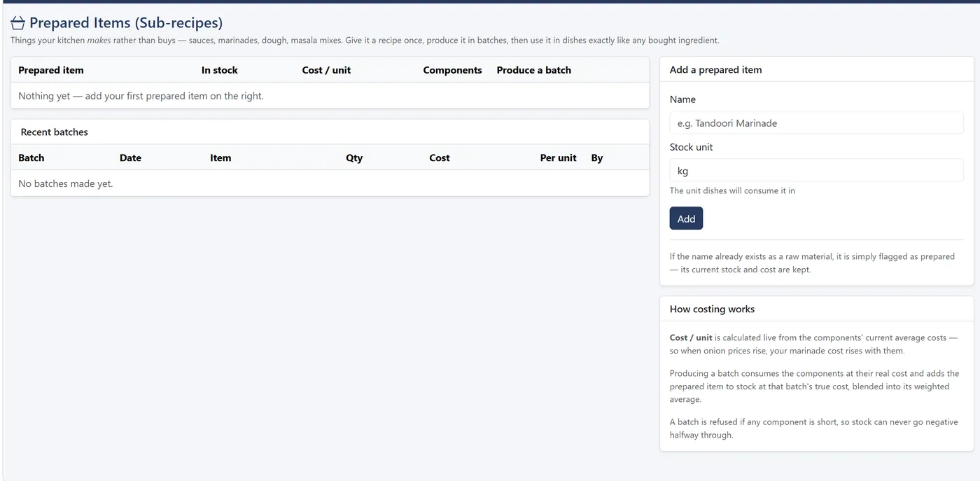Click the 'Add a prepared item' card title
Image resolution: width=980 pixels, height=481 pixels.
(715, 69)
